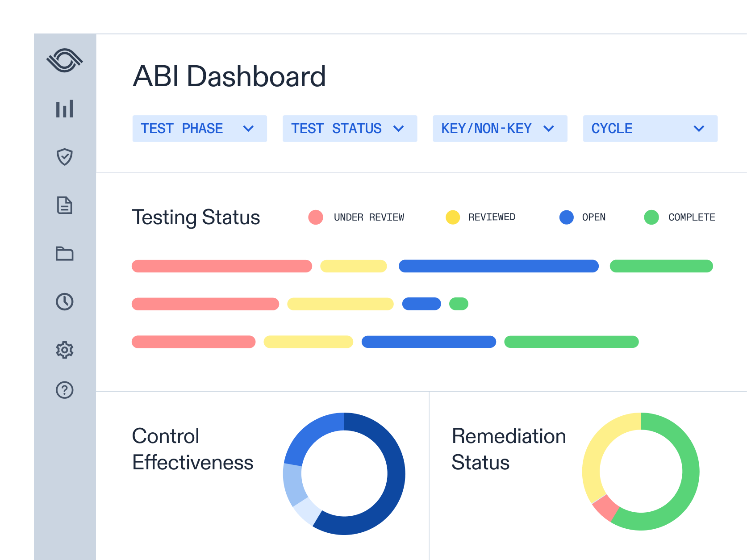Select the clock history icon in sidebar
The image size is (747, 560).
65,302
